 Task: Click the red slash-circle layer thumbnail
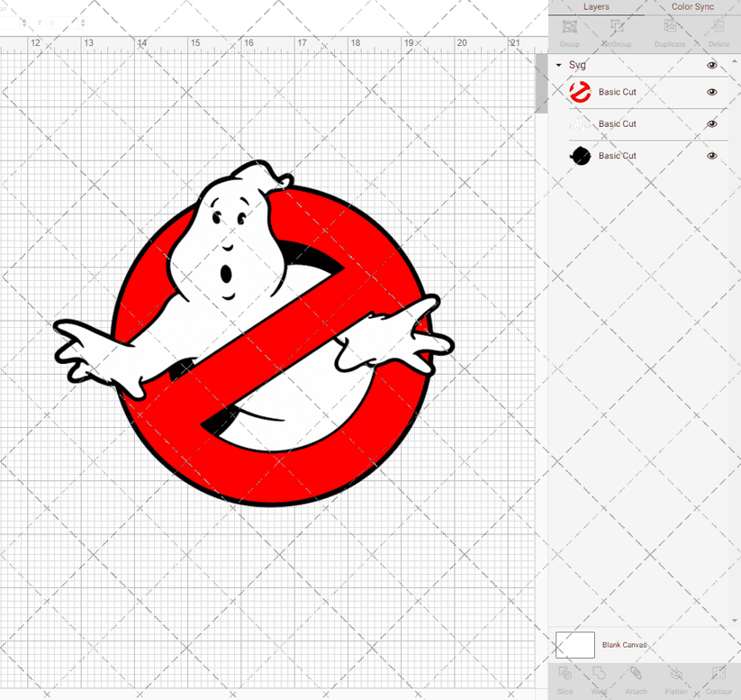coord(581,92)
